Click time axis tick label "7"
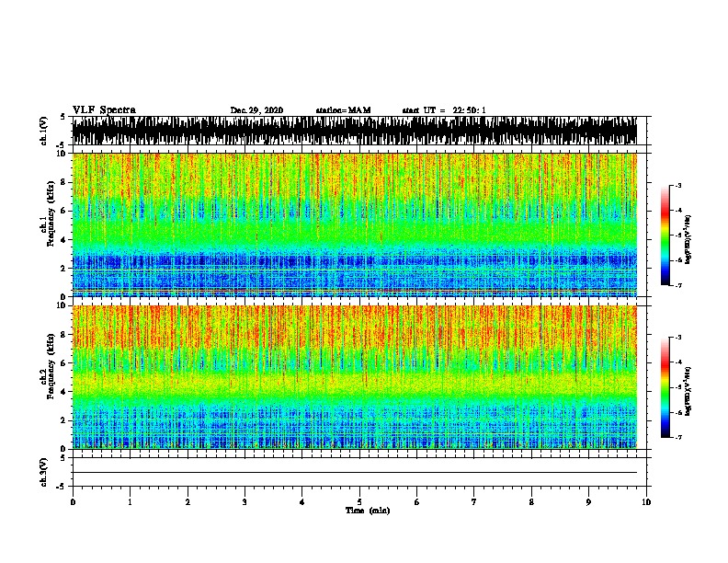 pyautogui.click(x=474, y=502)
